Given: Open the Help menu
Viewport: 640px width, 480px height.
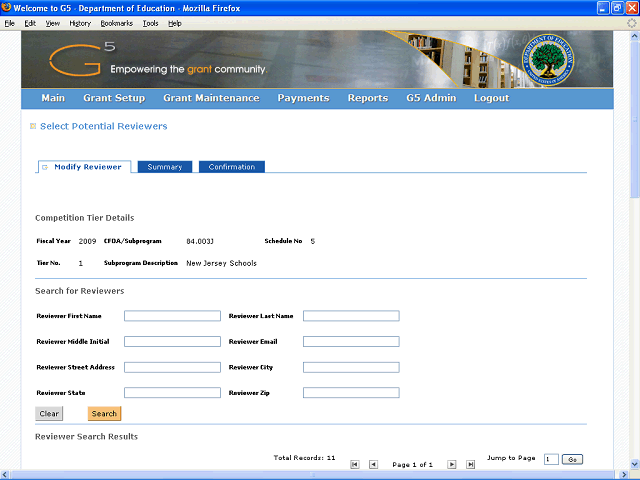Looking at the screenshot, I should pyautogui.click(x=175, y=23).
